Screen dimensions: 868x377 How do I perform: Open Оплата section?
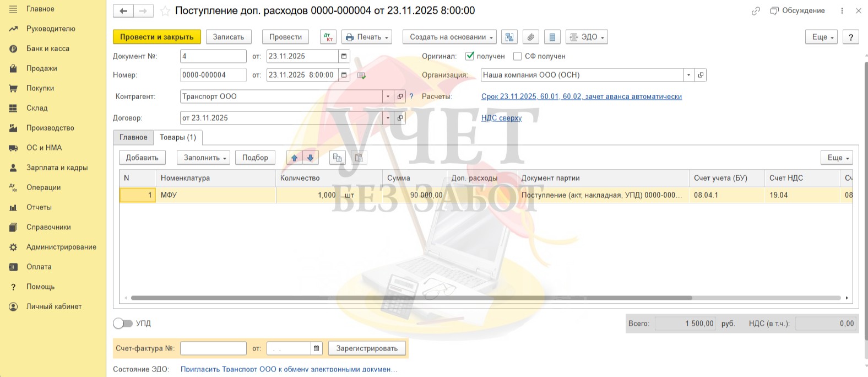tap(39, 267)
